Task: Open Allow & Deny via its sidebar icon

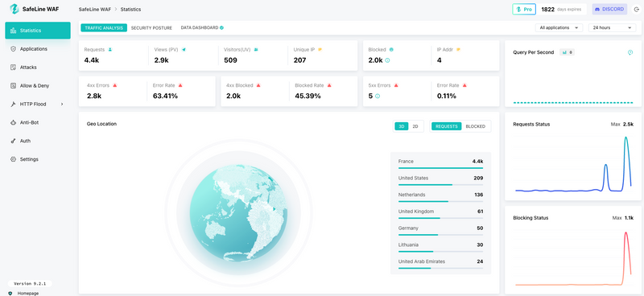Action: [13, 86]
